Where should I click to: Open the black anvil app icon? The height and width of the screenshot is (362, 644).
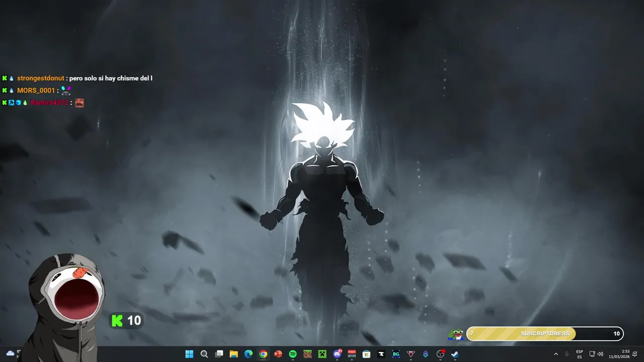pos(381,354)
